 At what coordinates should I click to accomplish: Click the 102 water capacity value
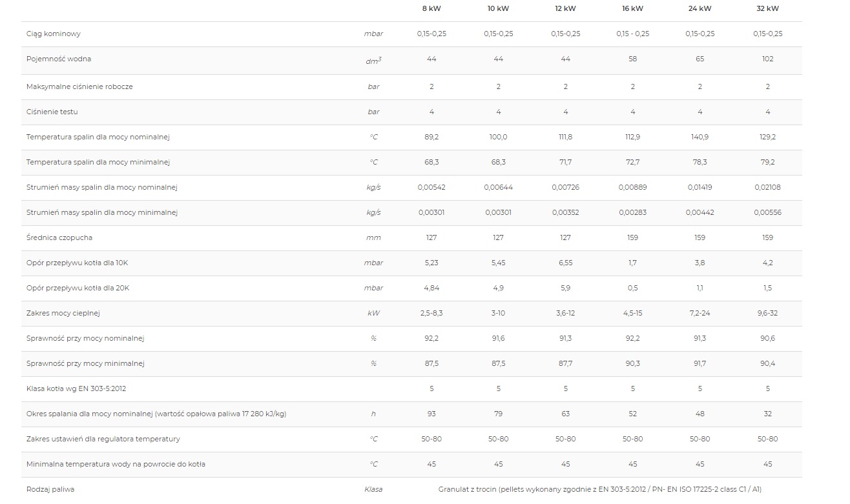point(767,59)
